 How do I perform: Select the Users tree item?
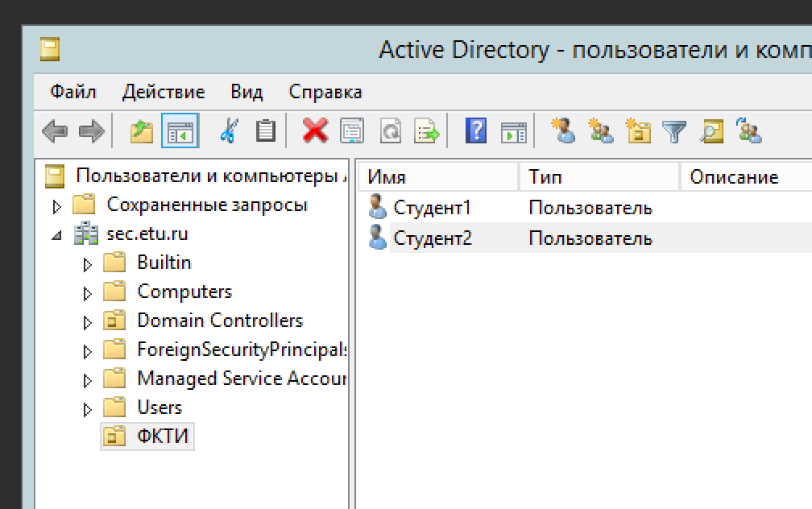pyautogui.click(x=159, y=408)
